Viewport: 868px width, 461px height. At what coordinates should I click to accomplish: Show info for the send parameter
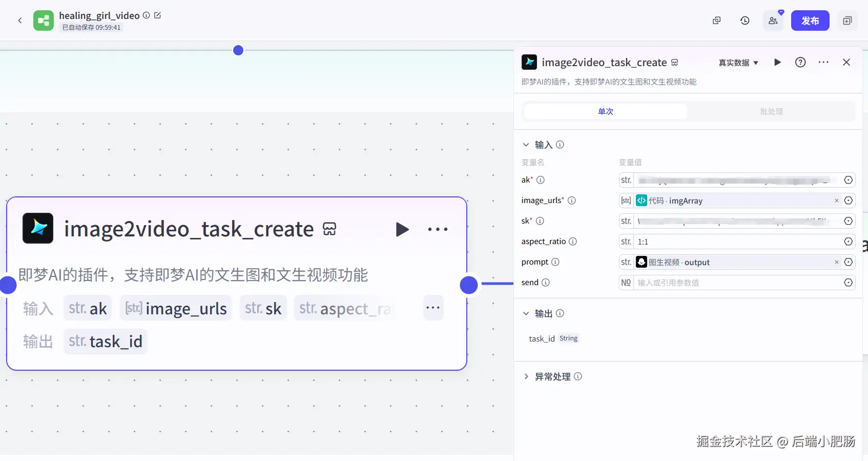pos(546,283)
